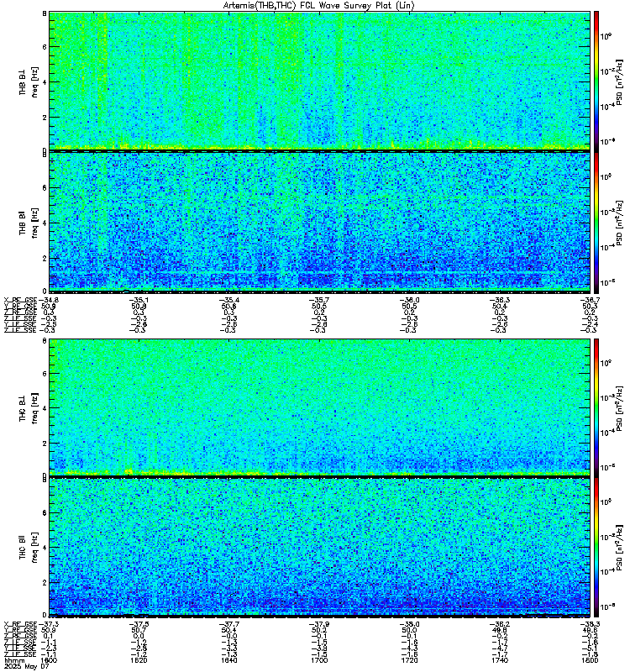This screenshot has width=630, height=672.
Task: Click the 1620 time tick label
Action: coord(139,660)
